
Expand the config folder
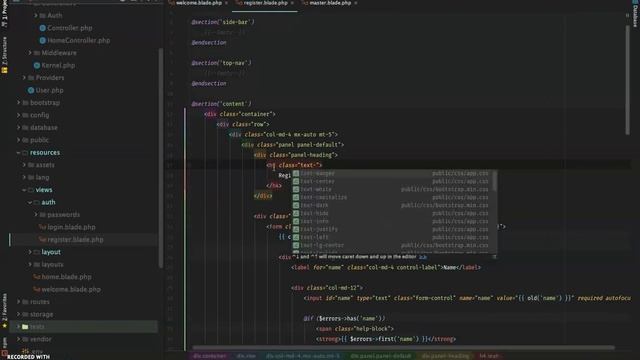click(19, 115)
